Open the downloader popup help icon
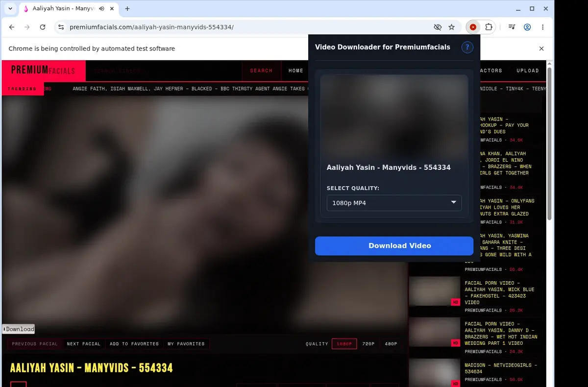Image resolution: width=588 pixels, height=387 pixels. click(467, 48)
